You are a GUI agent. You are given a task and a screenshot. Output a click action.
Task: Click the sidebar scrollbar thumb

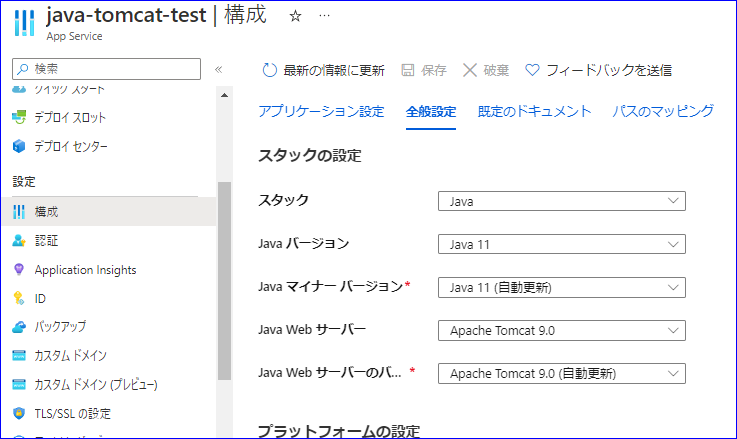pos(225,281)
